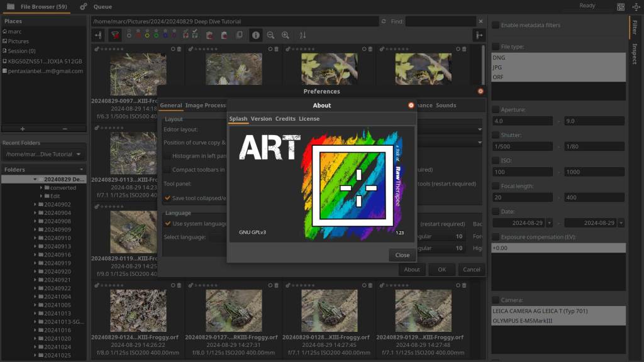Expand the converted subfolder
The height and width of the screenshot is (362, 644).
41,187
